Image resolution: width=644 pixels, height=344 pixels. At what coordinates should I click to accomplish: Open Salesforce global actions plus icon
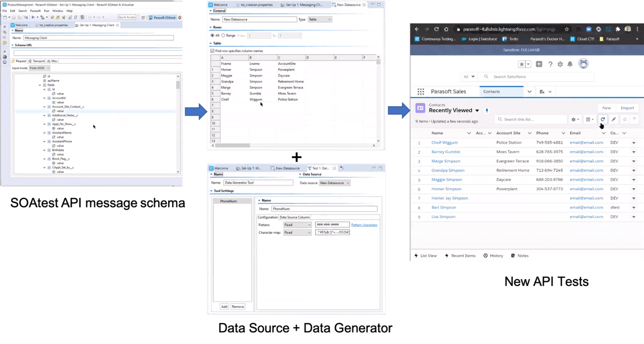539,64
